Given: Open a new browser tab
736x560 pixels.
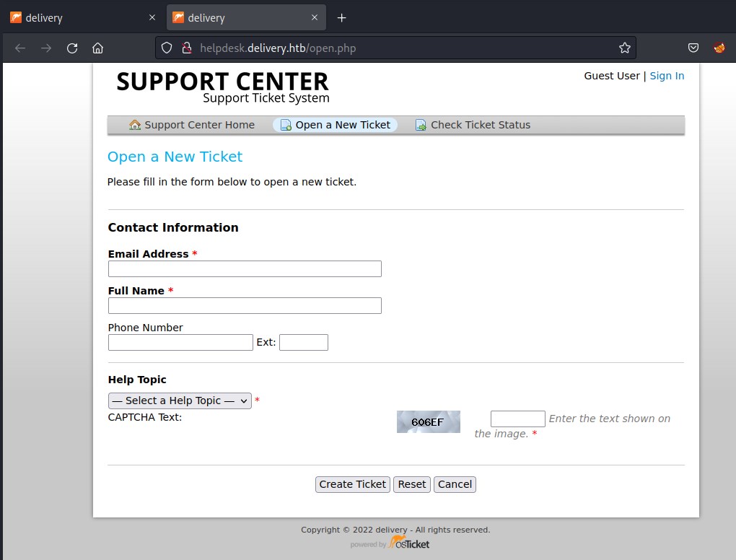Looking at the screenshot, I should tap(342, 17).
